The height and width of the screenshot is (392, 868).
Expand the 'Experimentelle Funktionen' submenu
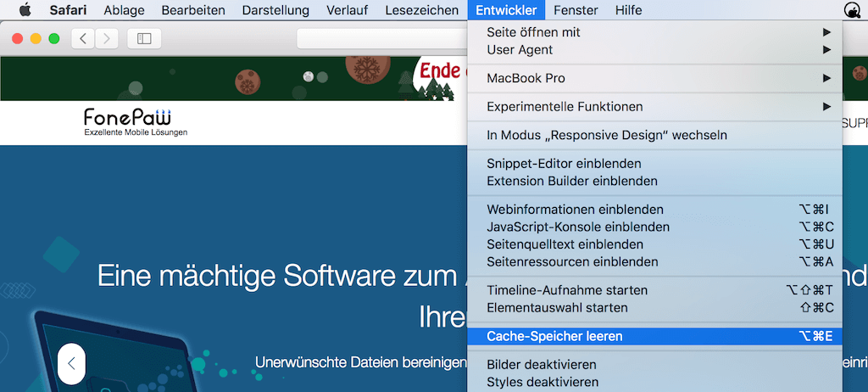pyautogui.click(x=655, y=106)
